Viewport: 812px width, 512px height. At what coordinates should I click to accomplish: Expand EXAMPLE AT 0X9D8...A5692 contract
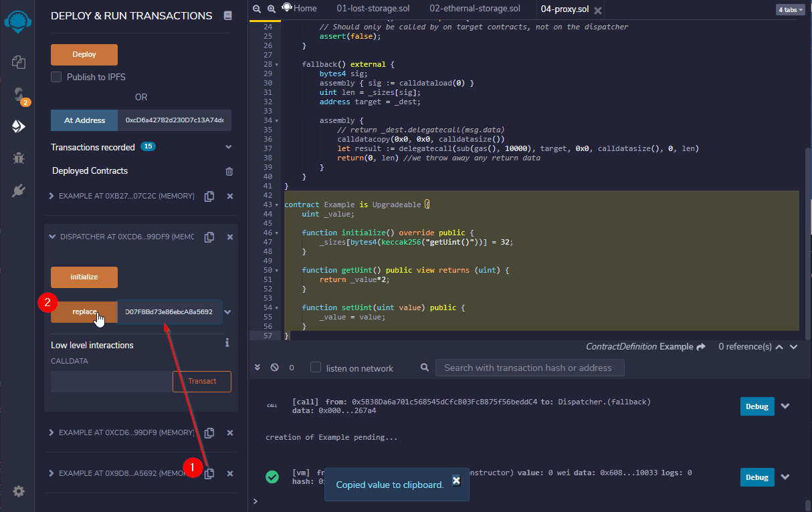pos(53,473)
